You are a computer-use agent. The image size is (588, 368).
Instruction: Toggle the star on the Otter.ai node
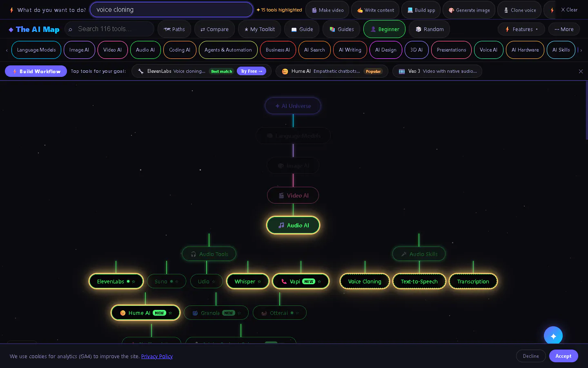pos(297,313)
